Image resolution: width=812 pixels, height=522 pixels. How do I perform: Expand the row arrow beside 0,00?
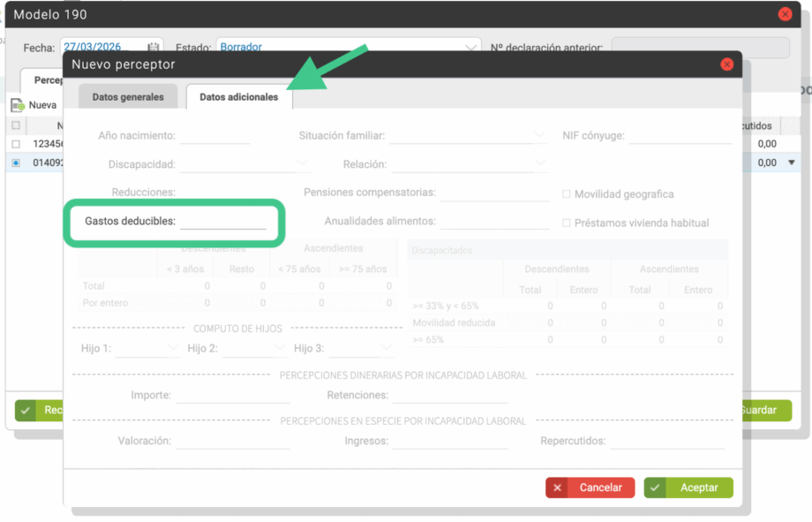click(x=792, y=163)
